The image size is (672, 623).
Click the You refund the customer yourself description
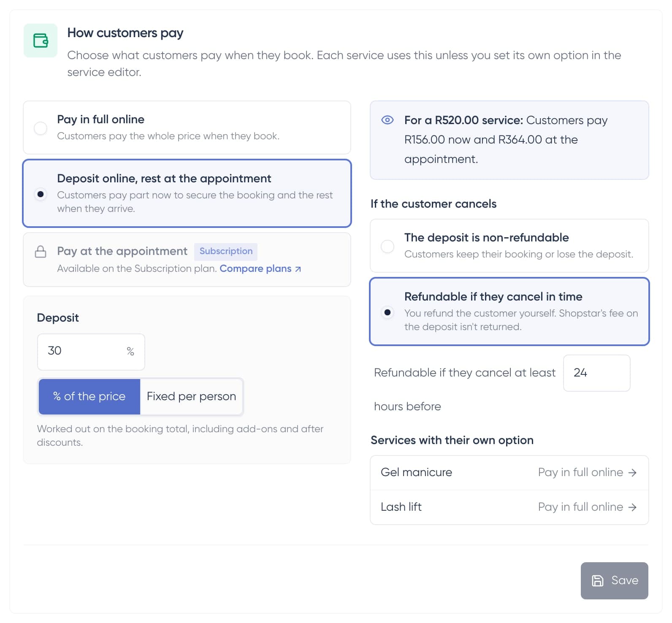pos(521,320)
